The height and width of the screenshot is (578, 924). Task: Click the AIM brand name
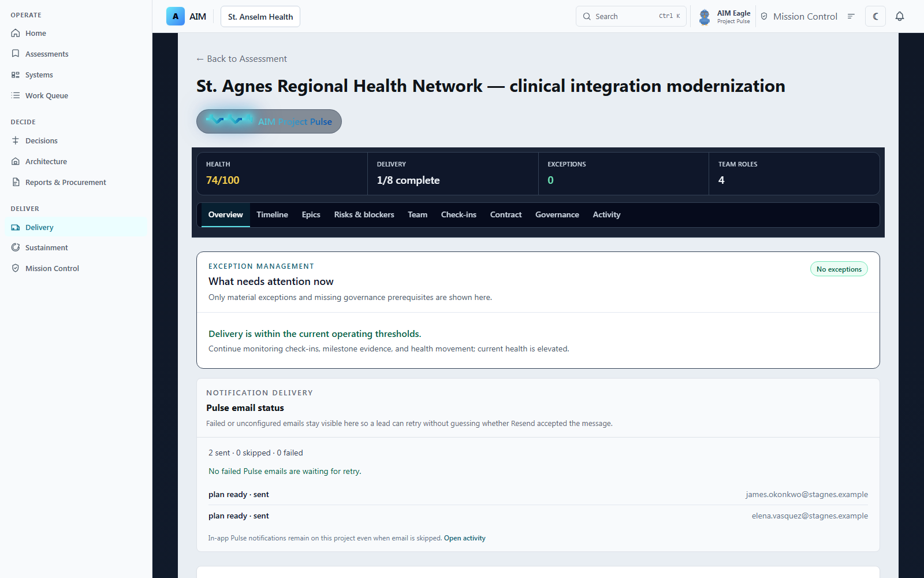click(198, 17)
